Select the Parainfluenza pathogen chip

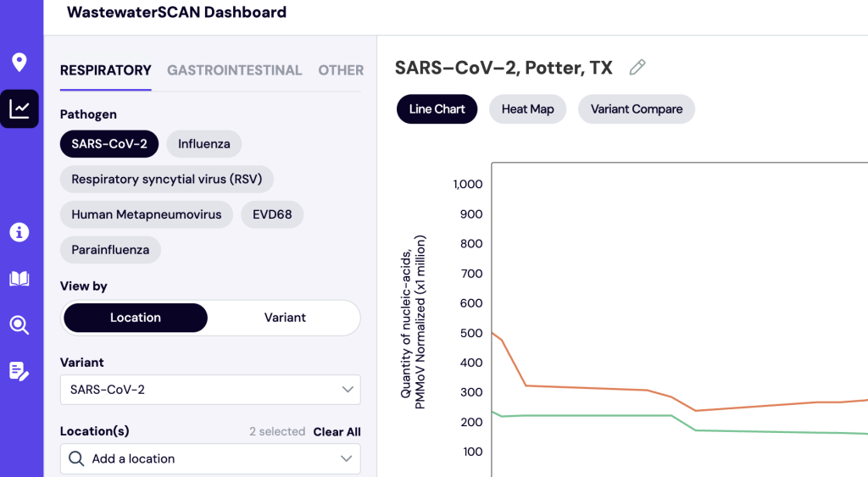point(110,250)
